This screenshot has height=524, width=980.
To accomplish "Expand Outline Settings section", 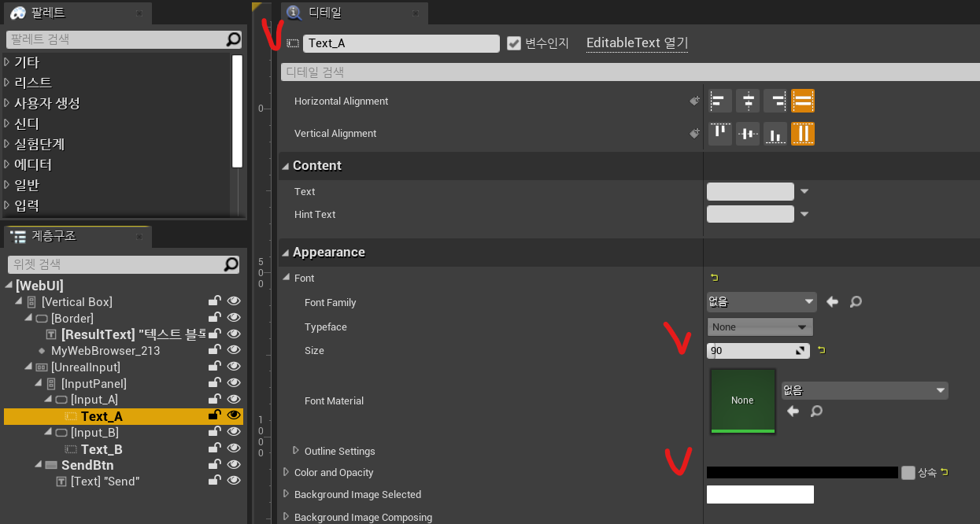I will tap(296, 451).
